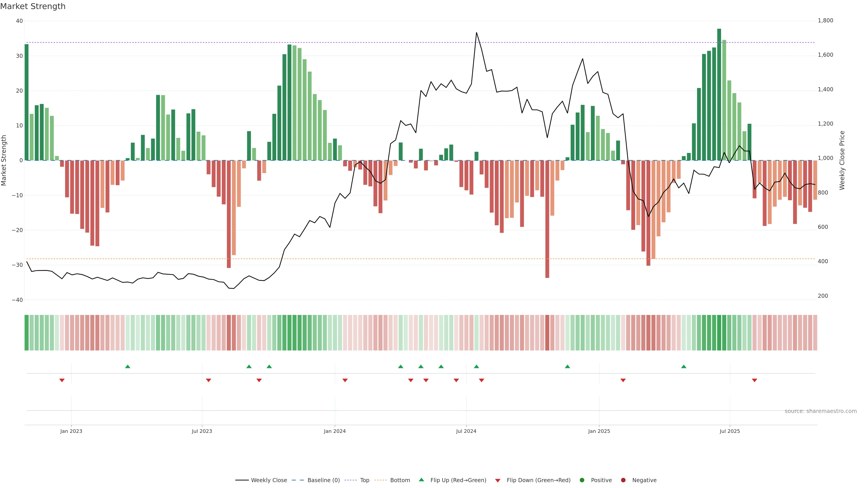The image size is (868, 488).
Task: Click the green flip-up marker before Jan 2025
Action: pos(567,366)
